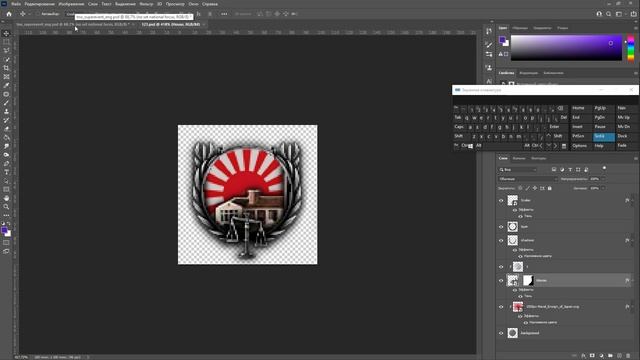
Task: Click the Home icon in the options bar
Action: coord(9,14)
